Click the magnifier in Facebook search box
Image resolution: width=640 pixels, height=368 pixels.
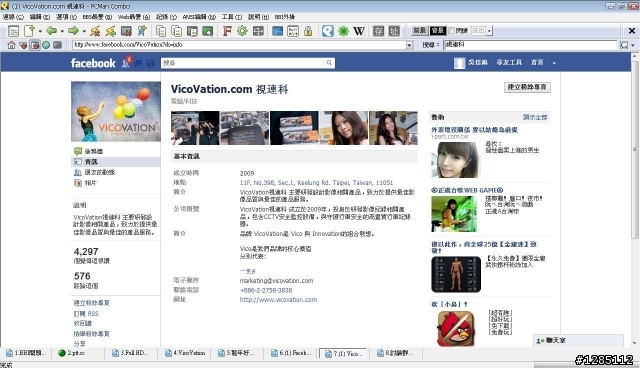coord(329,63)
